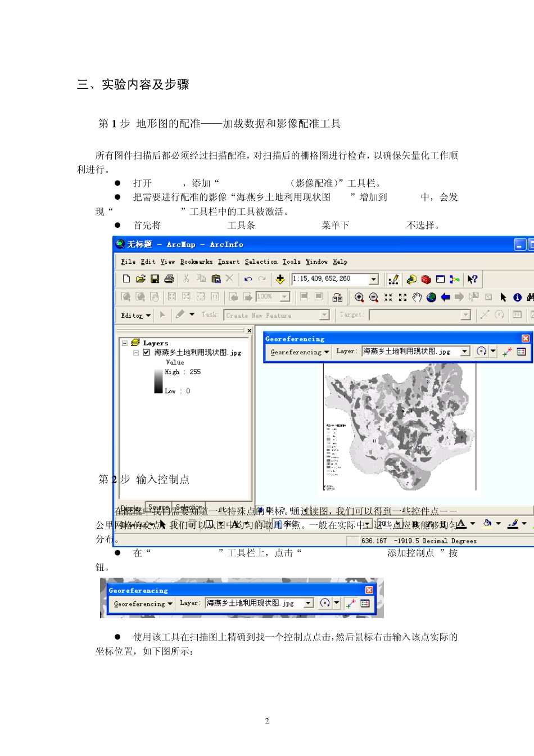Click the What's This help icon
534x756 pixels.
point(472,279)
